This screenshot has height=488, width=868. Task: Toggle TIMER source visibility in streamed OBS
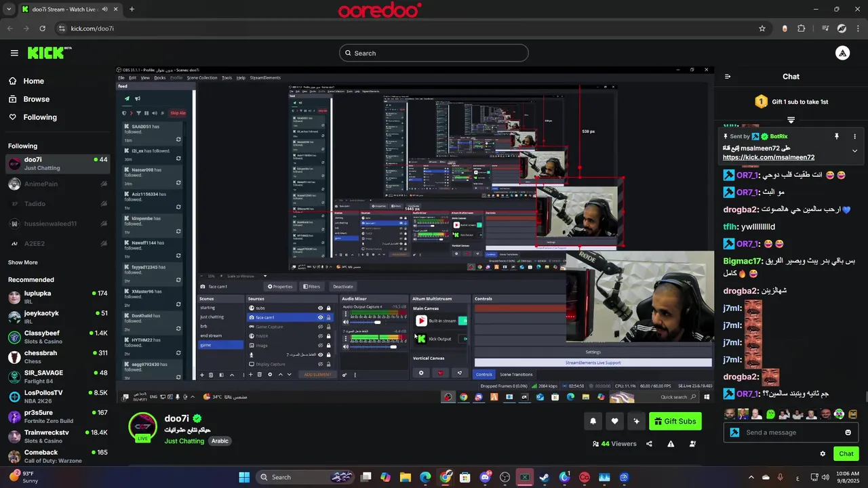click(x=320, y=336)
